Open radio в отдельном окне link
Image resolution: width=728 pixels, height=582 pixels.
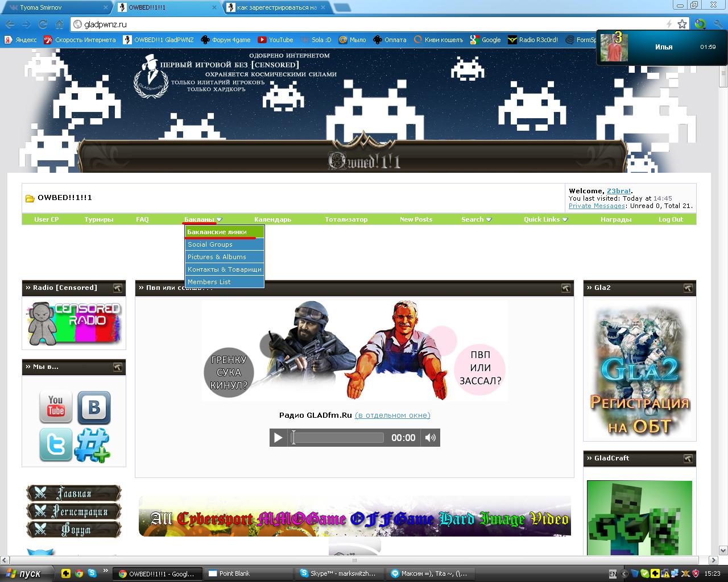coord(392,415)
